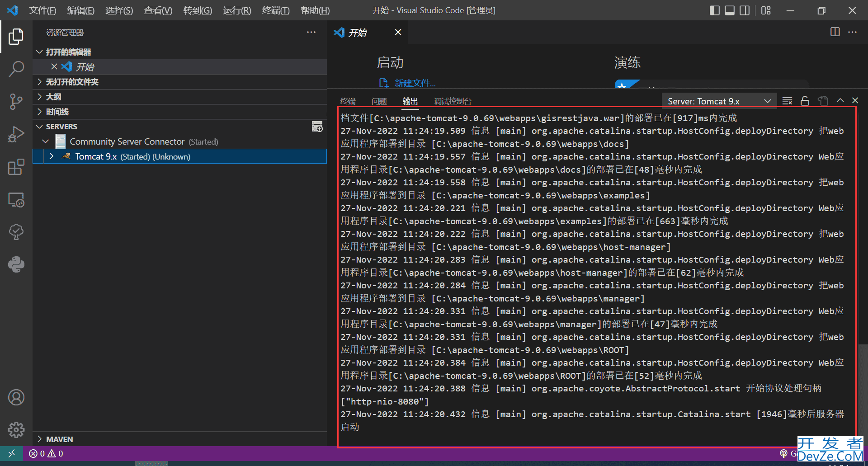The width and height of the screenshot is (868, 466).
Task: Open the 转到(G) menu
Action: 198,10
